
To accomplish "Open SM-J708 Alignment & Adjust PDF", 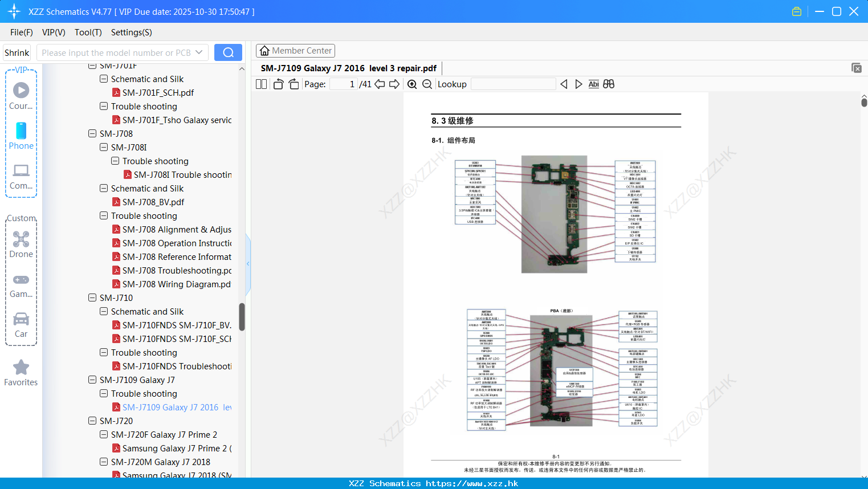I will (177, 229).
